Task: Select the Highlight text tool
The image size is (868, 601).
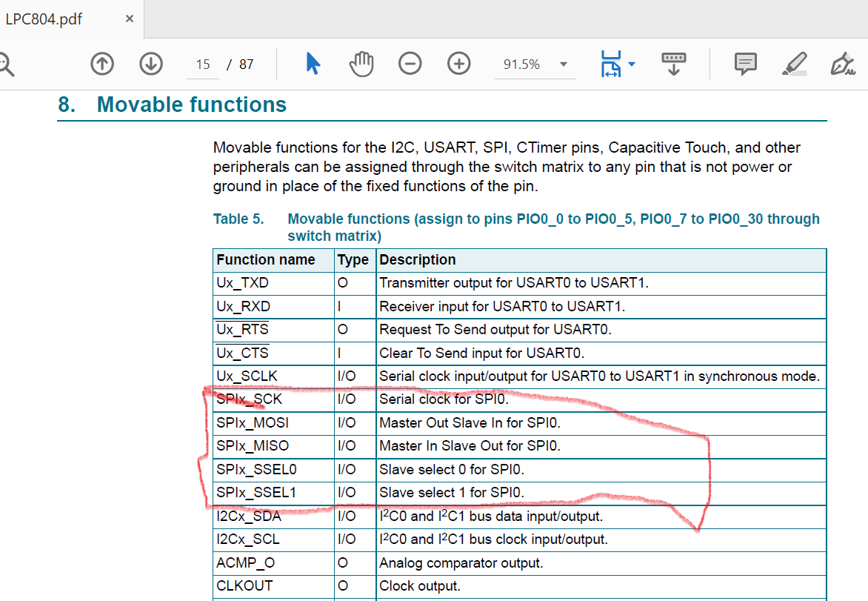Action: point(793,64)
